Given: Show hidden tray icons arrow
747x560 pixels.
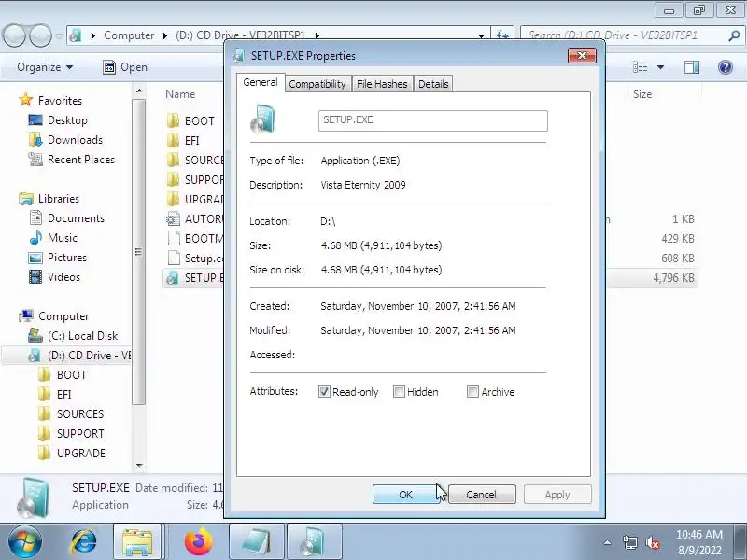Looking at the screenshot, I should 608,542.
